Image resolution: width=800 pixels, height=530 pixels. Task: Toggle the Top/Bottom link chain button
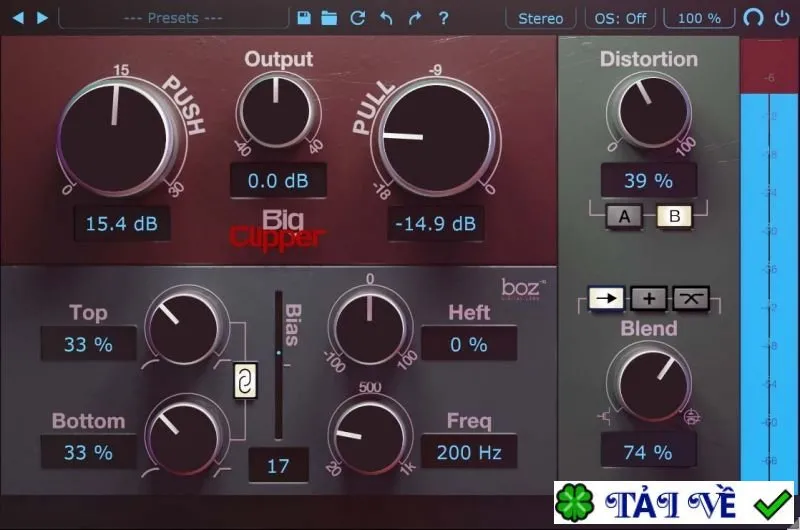tap(245, 381)
